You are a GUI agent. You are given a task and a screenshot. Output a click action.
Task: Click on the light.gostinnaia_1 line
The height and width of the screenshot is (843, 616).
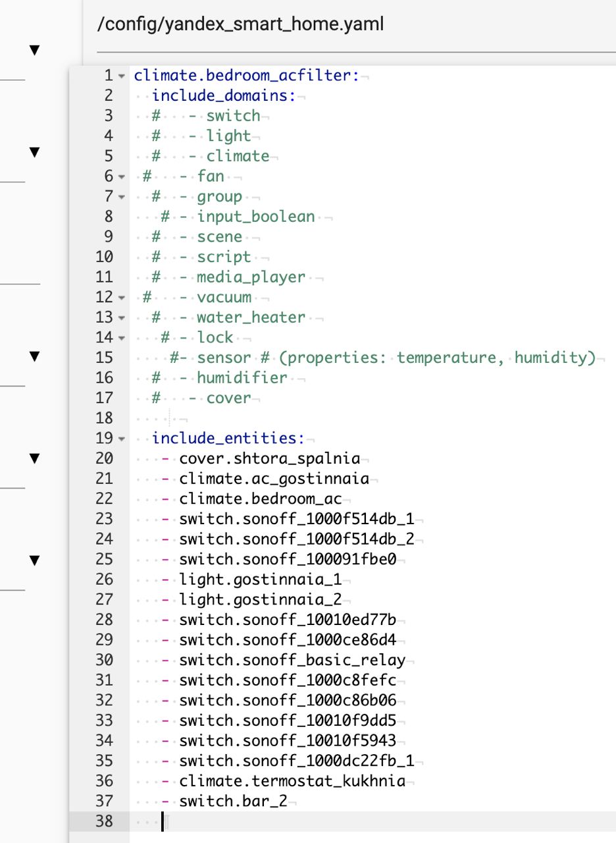260,580
